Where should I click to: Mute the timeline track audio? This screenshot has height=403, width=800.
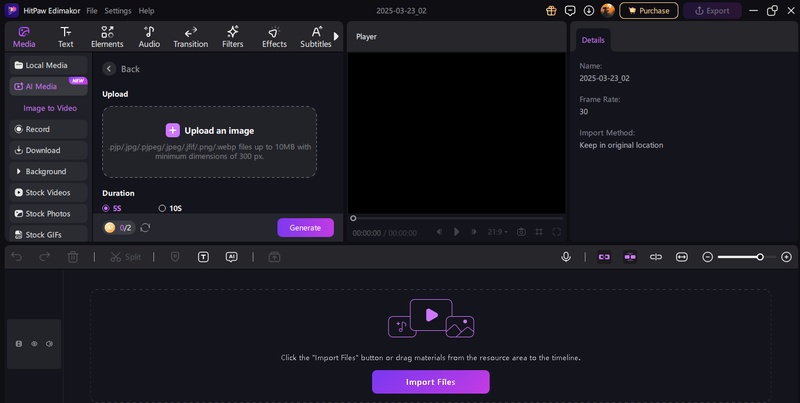point(49,344)
